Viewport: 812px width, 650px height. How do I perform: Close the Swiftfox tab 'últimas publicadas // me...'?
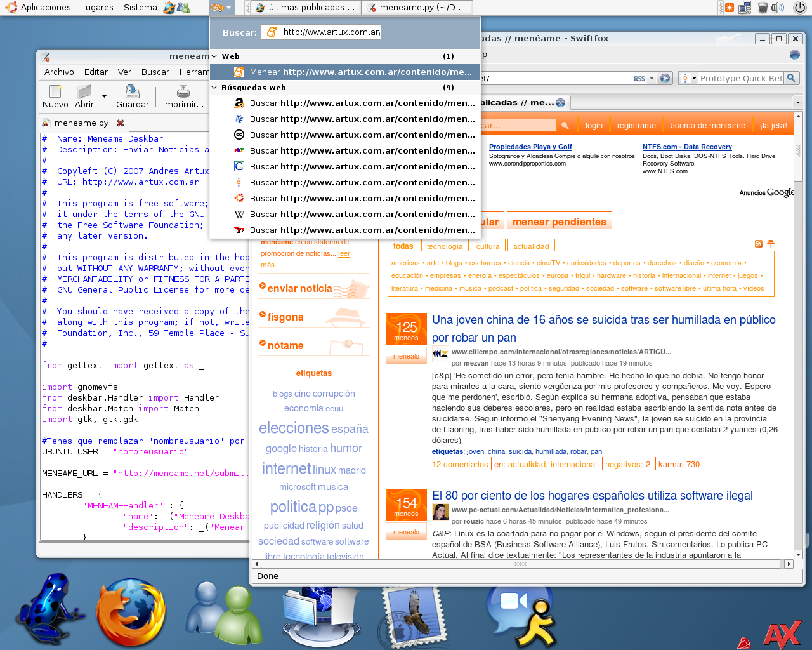click(560, 102)
